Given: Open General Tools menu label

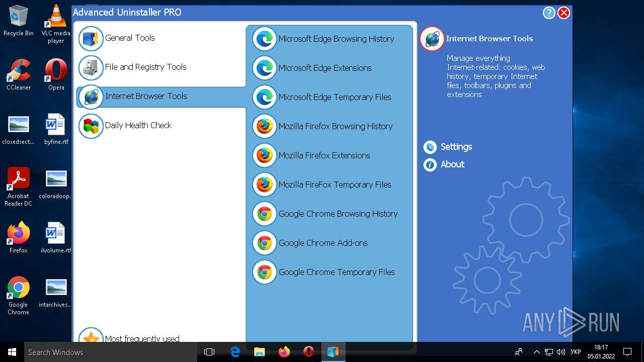Looking at the screenshot, I should point(130,38).
